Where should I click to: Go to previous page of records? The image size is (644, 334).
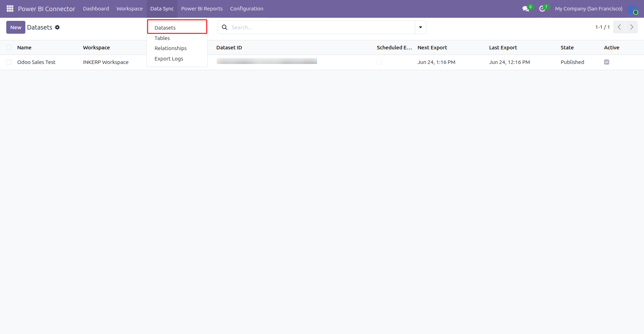pos(619,27)
